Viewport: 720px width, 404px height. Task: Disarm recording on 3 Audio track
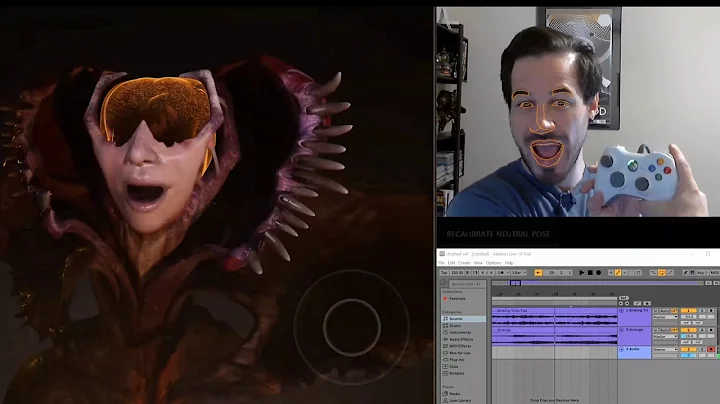711,349
